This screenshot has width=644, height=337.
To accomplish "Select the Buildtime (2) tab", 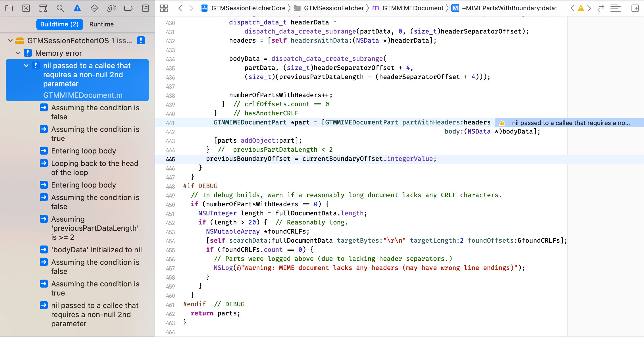I will 59,24.
